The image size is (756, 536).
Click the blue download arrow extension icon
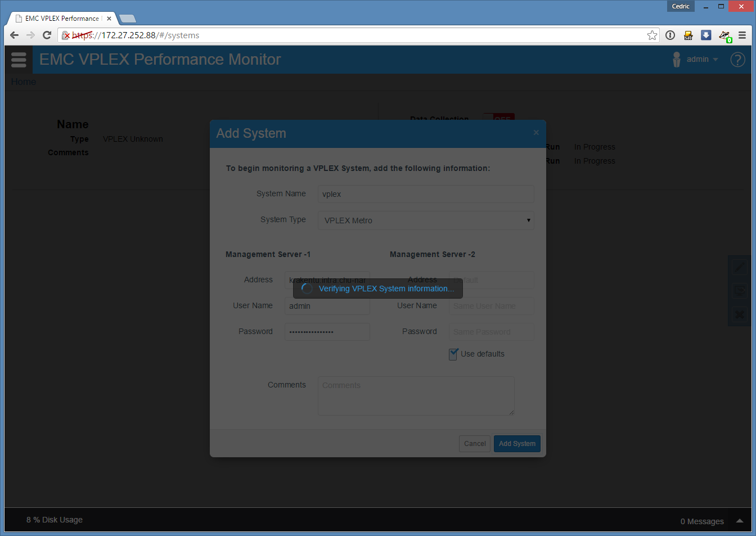(x=706, y=35)
